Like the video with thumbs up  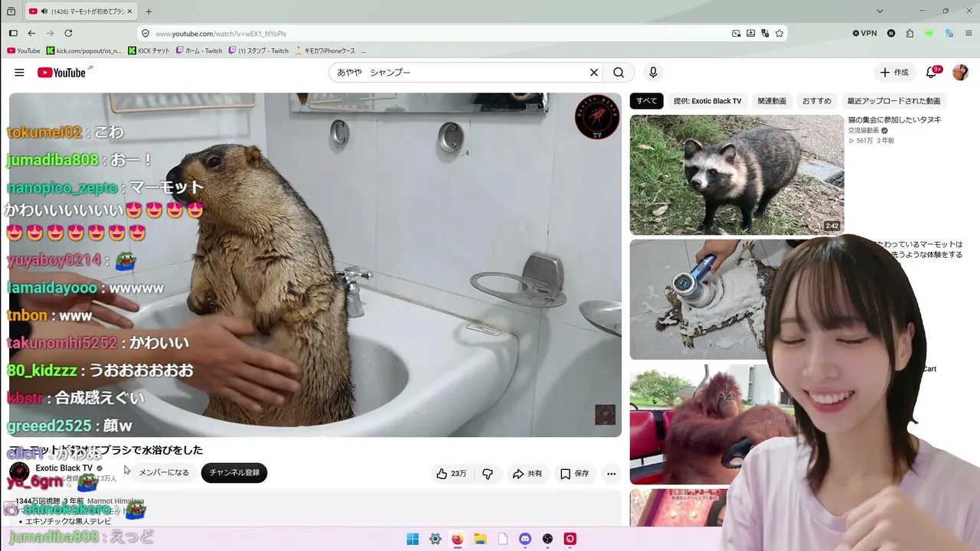451,474
